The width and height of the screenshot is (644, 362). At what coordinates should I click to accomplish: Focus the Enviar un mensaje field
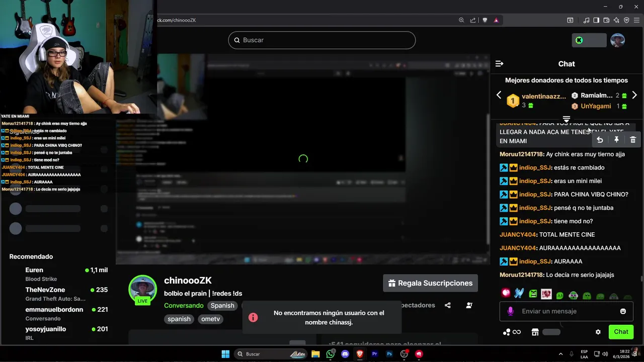coord(566,311)
